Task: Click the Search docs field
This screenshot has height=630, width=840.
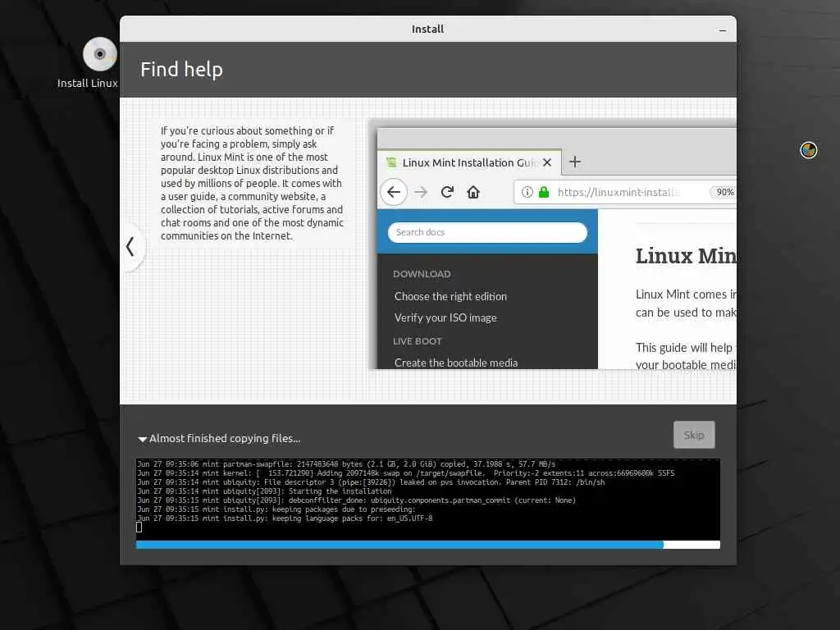Action: [x=487, y=232]
